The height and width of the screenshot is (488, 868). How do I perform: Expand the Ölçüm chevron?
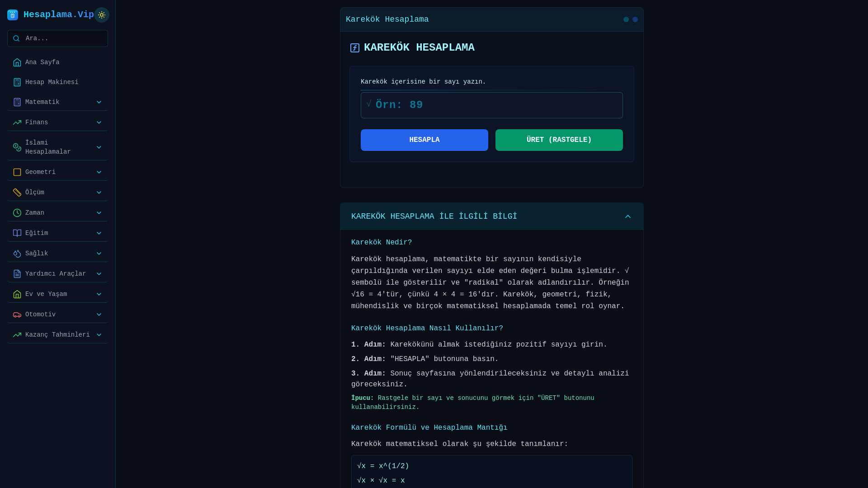click(x=99, y=192)
